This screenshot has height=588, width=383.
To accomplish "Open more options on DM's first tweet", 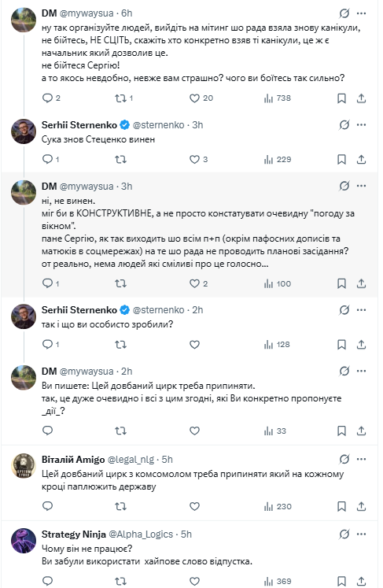I will (x=361, y=13).
